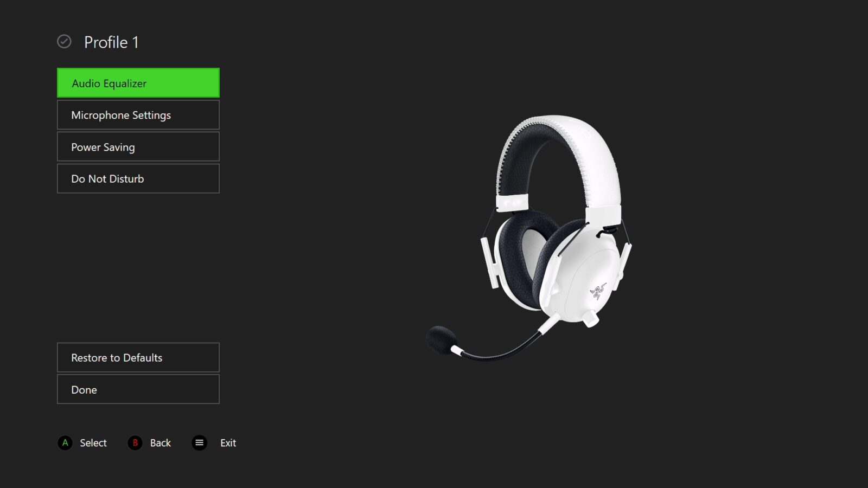868x488 pixels.
Task: Click the Done button
Action: click(138, 389)
